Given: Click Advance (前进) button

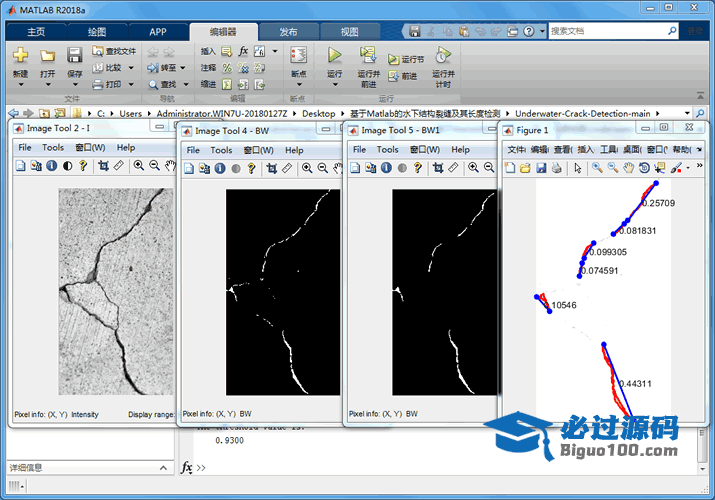Looking at the screenshot, I should pyautogui.click(x=403, y=76).
